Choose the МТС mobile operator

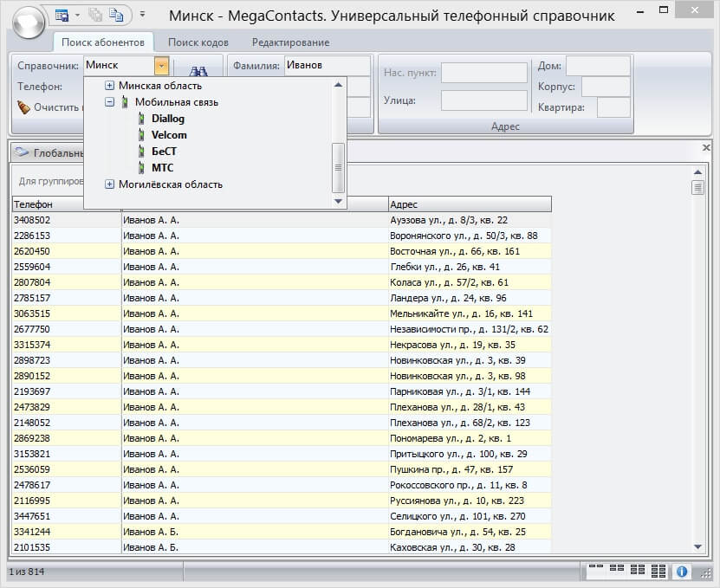pyautogui.click(x=162, y=168)
